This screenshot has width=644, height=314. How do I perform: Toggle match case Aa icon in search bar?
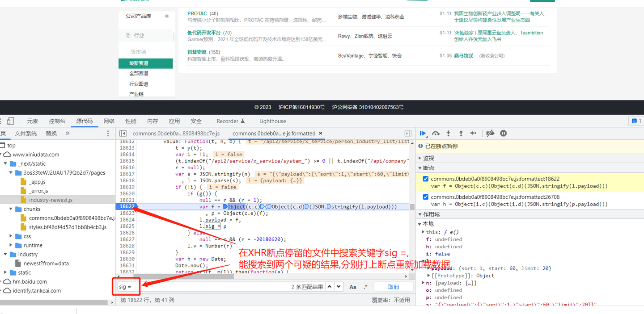pos(353,286)
